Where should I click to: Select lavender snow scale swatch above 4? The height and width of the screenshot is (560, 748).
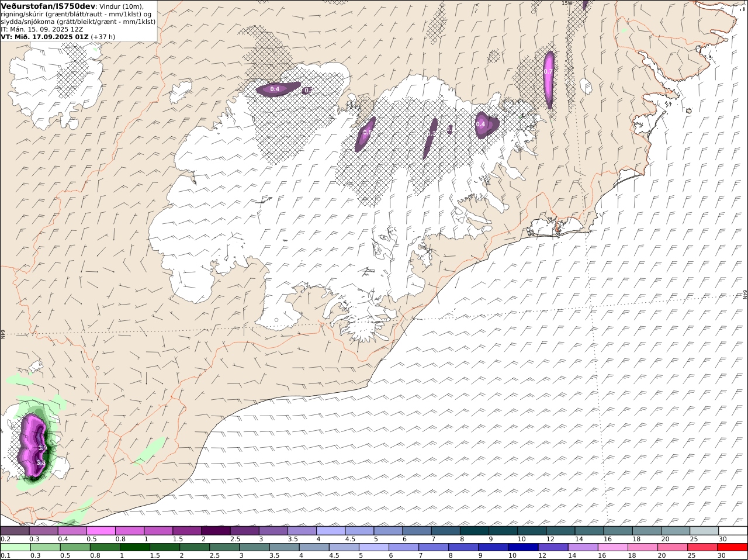tap(330, 531)
